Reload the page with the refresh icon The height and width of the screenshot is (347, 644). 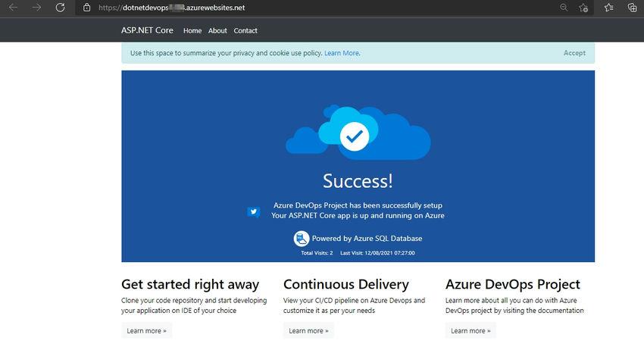pos(60,8)
